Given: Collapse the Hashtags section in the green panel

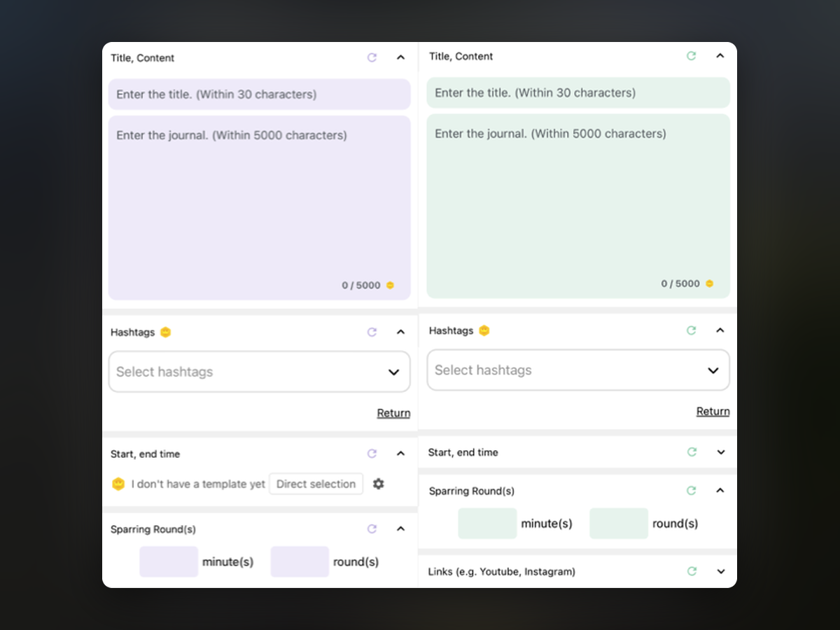Looking at the screenshot, I should (x=720, y=330).
